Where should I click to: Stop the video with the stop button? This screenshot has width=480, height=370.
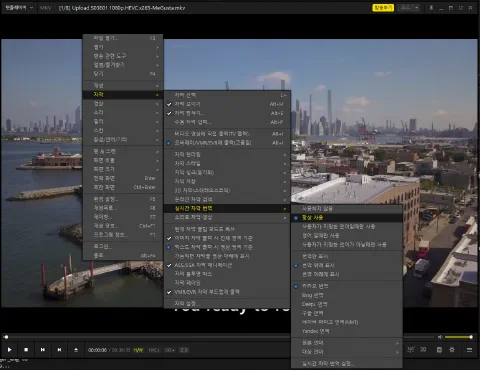26,350
